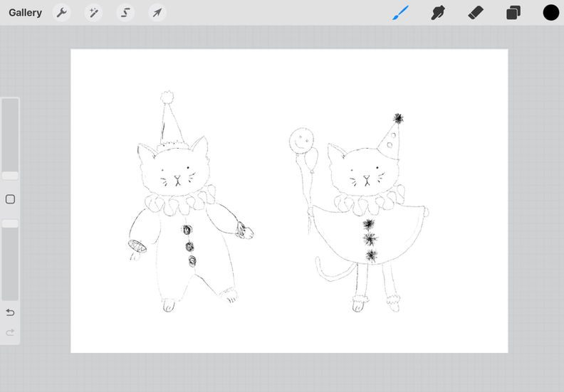Click the top button on left cat's suit
The image size is (564, 392).
pyautogui.click(x=187, y=230)
